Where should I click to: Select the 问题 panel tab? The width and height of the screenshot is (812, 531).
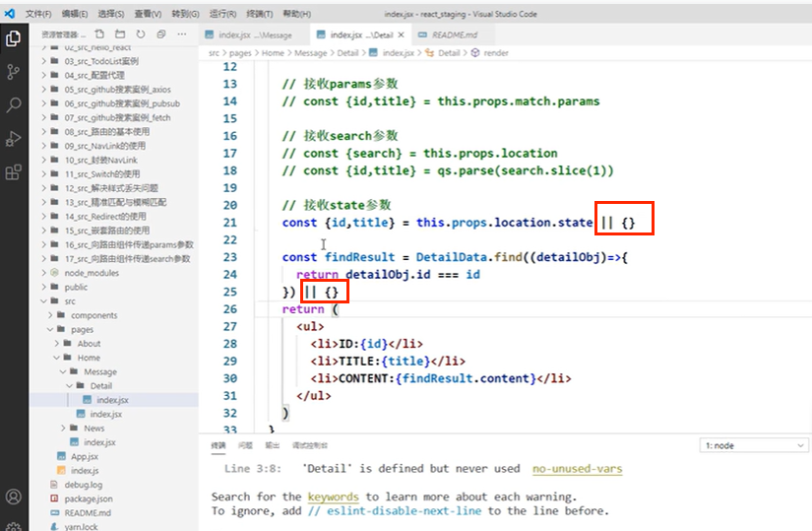[x=245, y=445]
